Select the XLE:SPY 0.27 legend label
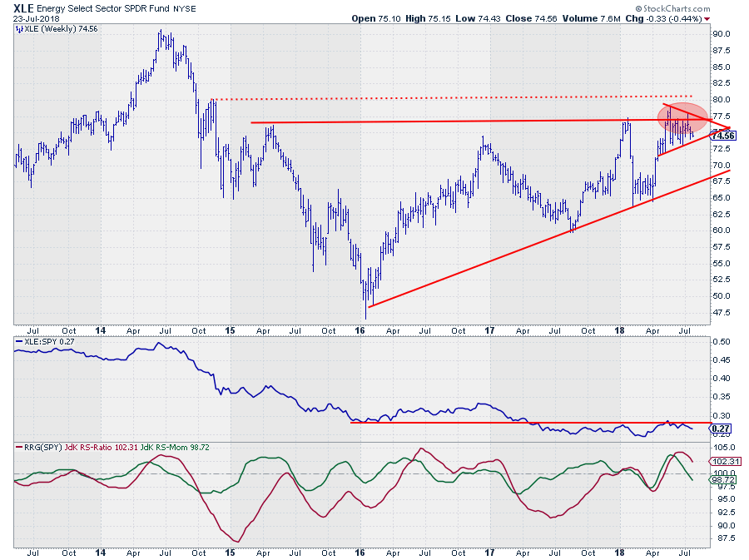This screenshot has width=749, height=560. 45,342
